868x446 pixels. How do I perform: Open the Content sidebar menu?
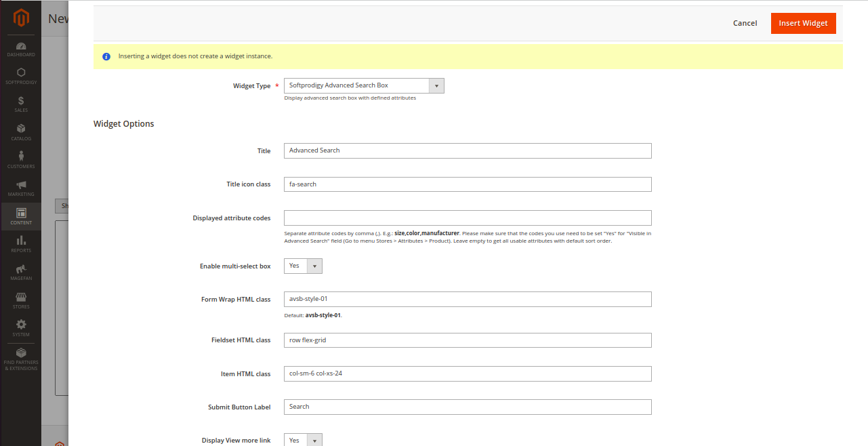21,216
